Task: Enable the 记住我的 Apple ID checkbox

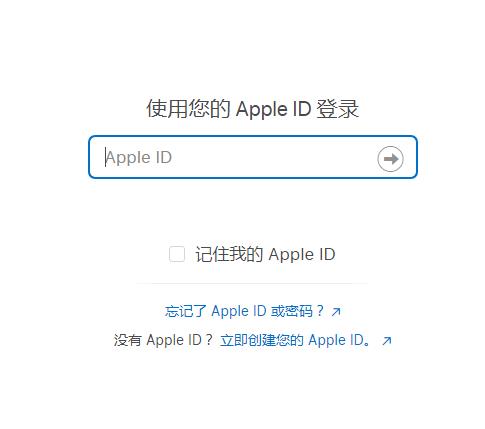Action: (x=177, y=254)
